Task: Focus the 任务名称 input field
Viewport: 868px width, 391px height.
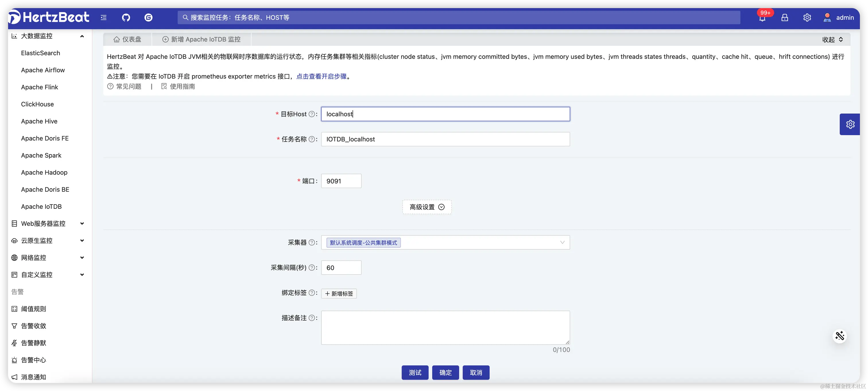Action: click(445, 139)
